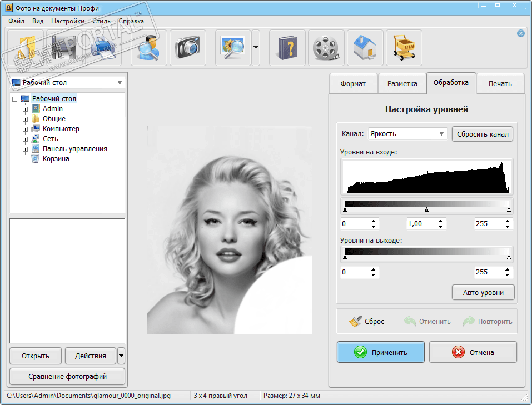
Task: Click the file path in status bar
Action: 89,396
